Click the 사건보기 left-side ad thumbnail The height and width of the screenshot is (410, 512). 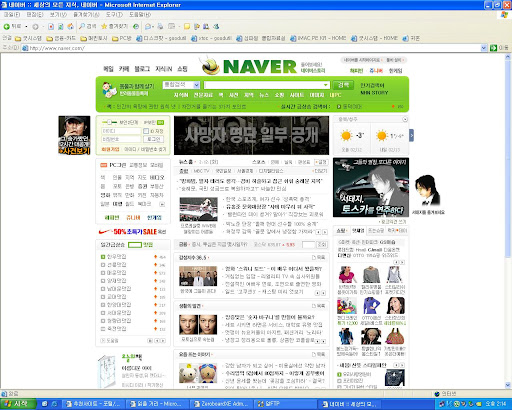coord(74,135)
